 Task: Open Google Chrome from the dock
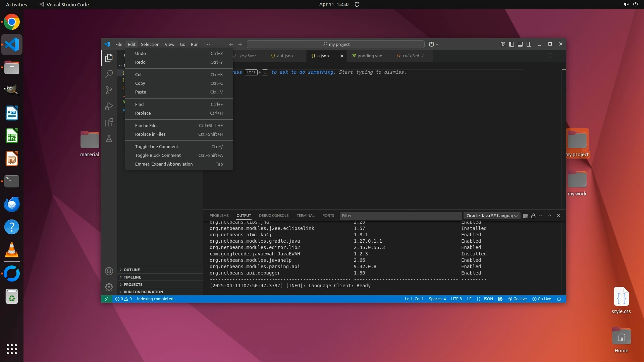pyautogui.click(x=12, y=22)
